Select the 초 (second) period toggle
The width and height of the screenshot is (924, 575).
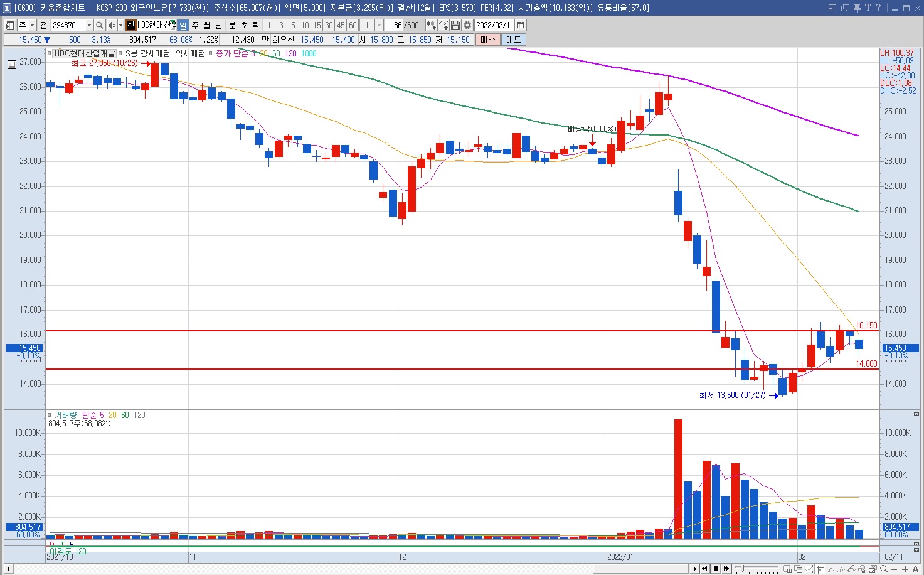(244, 25)
